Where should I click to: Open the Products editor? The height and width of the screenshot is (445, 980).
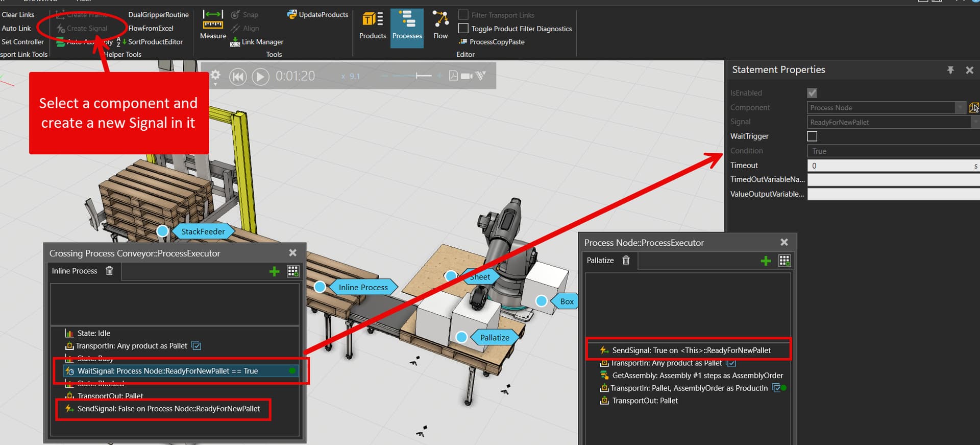373,26
